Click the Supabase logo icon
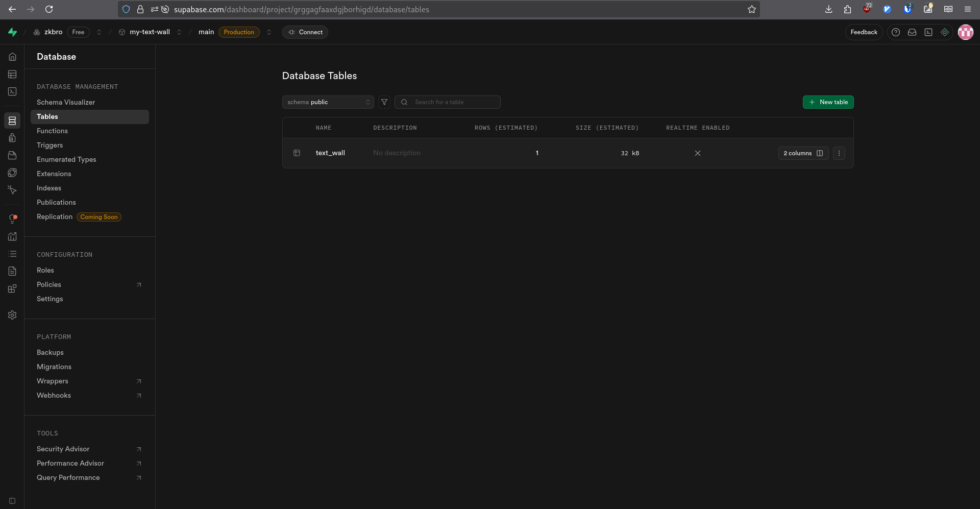 (13, 32)
